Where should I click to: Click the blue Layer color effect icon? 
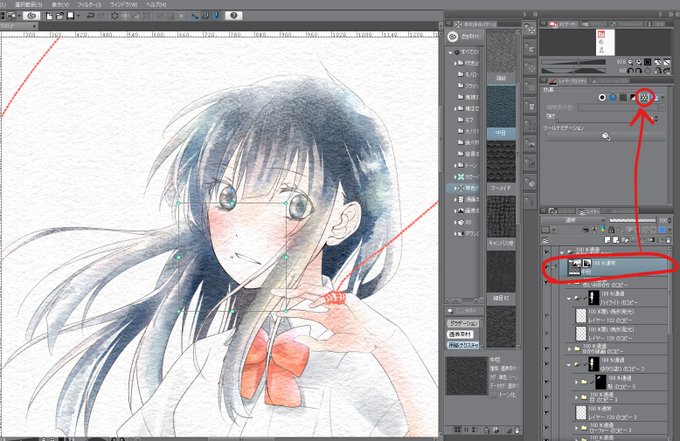click(613, 98)
